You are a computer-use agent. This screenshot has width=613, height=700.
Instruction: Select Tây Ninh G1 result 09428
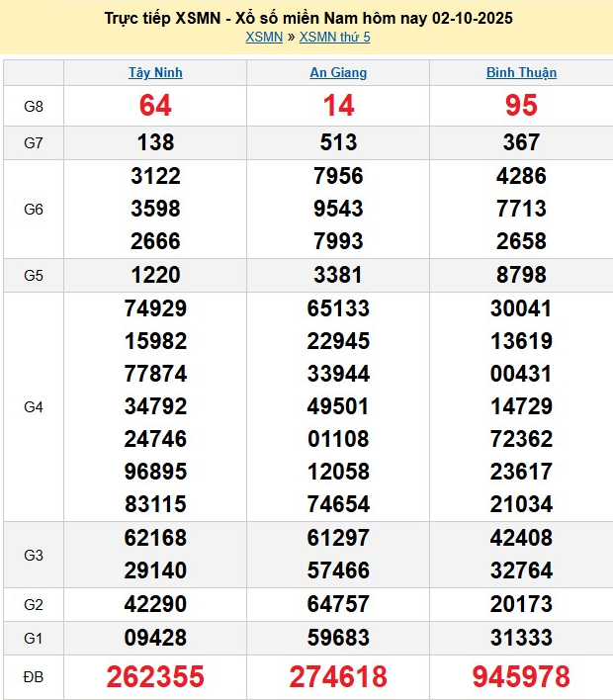click(x=155, y=637)
